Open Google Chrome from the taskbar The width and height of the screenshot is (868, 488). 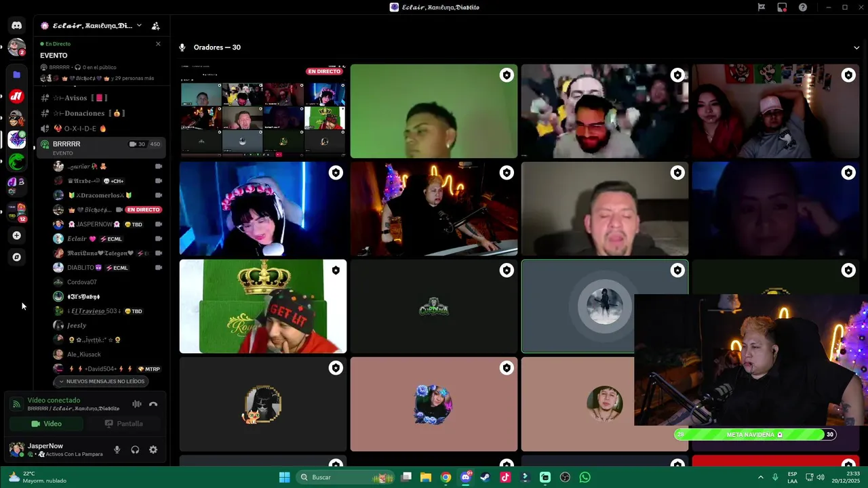point(446,477)
